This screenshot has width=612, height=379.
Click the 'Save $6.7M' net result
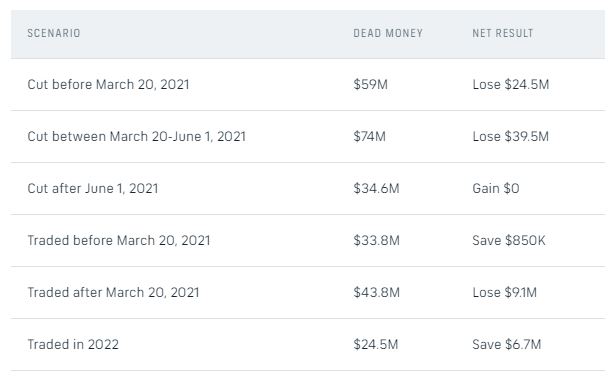[x=507, y=344]
